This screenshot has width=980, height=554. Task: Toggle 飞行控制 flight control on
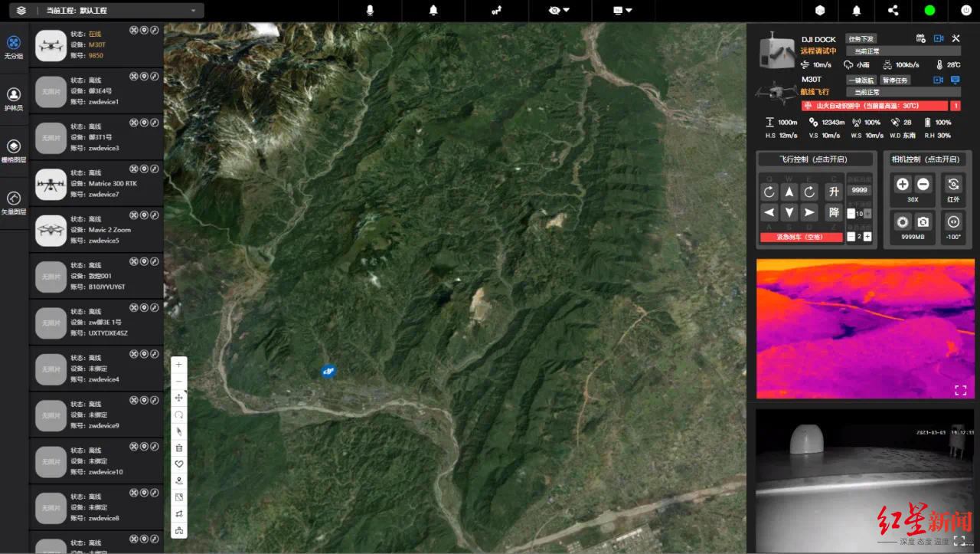(815, 159)
